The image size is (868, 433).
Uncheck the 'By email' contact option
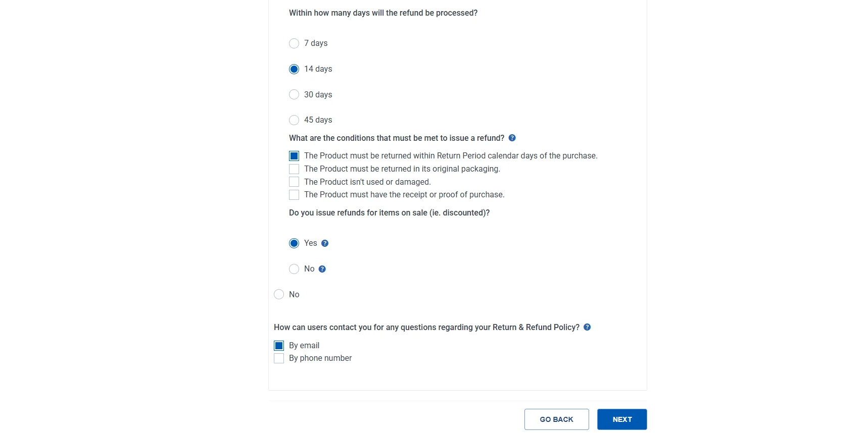(x=278, y=346)
